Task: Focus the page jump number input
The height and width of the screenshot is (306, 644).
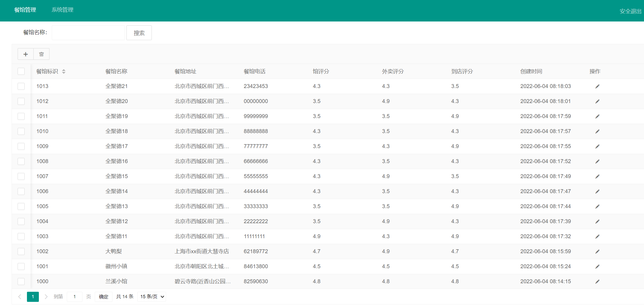Action: tap(75, 297)
